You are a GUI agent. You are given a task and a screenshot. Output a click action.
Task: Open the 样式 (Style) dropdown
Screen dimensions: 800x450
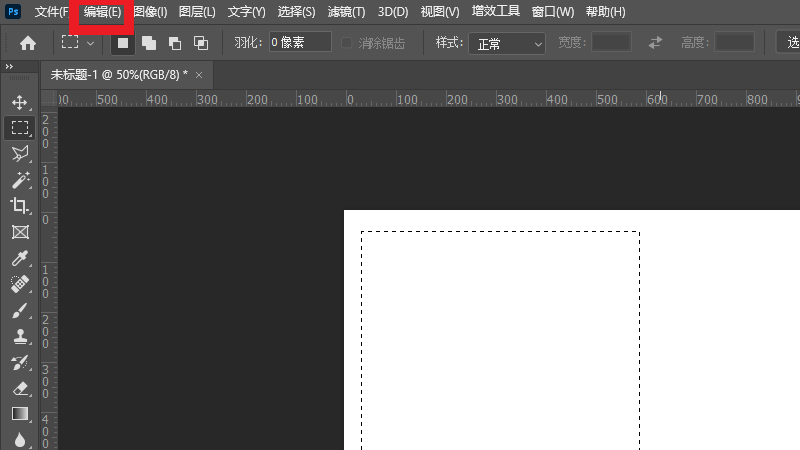(x=508, y=43)
